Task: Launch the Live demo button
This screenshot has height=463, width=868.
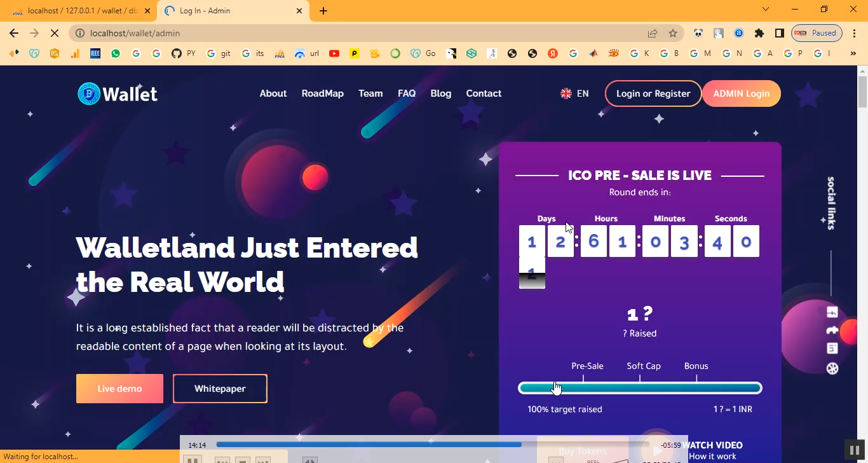Action: tap(119, 389)
